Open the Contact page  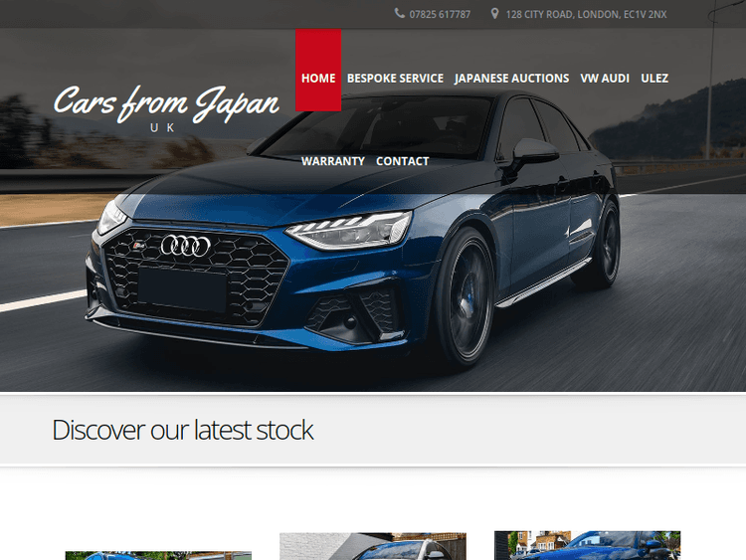[x=403, y=161]
